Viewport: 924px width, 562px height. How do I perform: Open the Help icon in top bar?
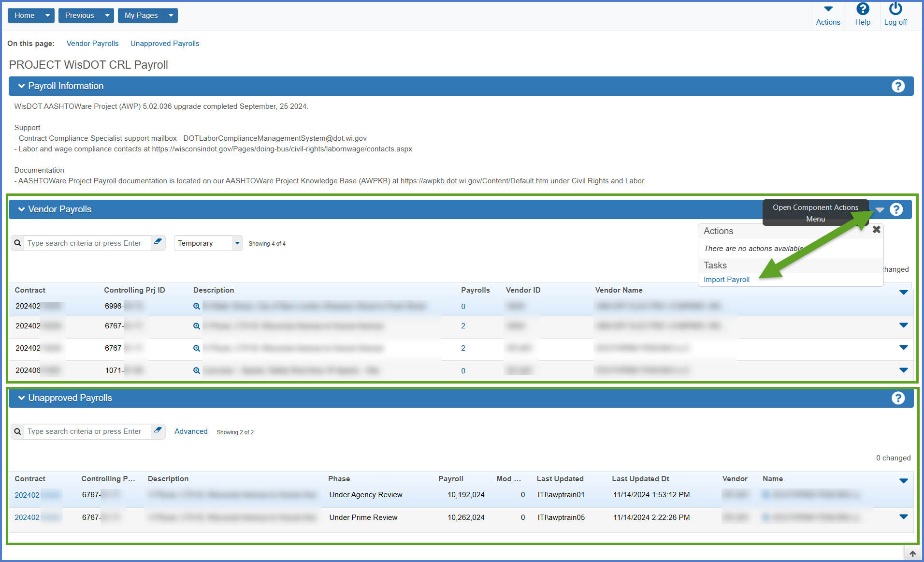(863, 9)
